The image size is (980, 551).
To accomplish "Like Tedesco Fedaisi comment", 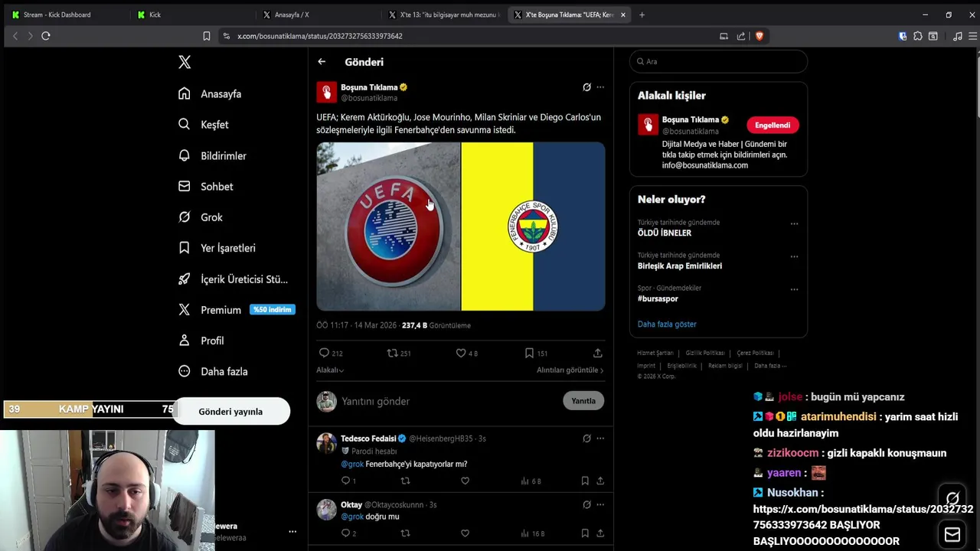I will [x=465, y=481].
